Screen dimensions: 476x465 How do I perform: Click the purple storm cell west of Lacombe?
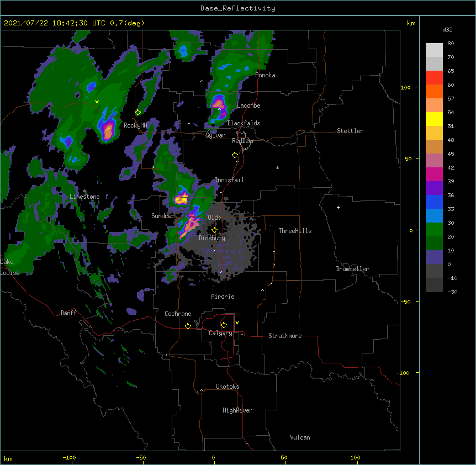(x=219, y=107)
